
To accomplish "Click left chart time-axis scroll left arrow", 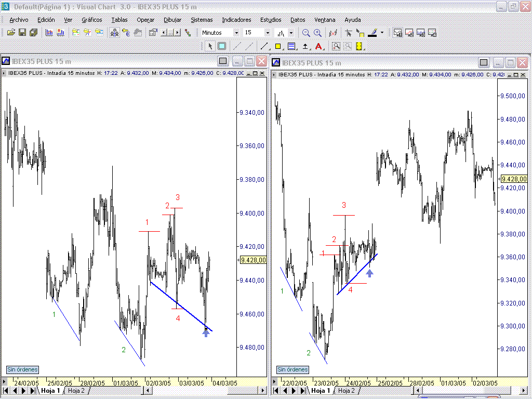I will tap(4, 381).
